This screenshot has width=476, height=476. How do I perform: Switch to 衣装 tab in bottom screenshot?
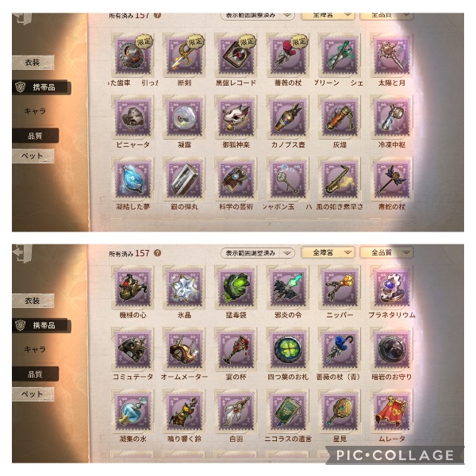pyautogui.click(x=33, y=301)
